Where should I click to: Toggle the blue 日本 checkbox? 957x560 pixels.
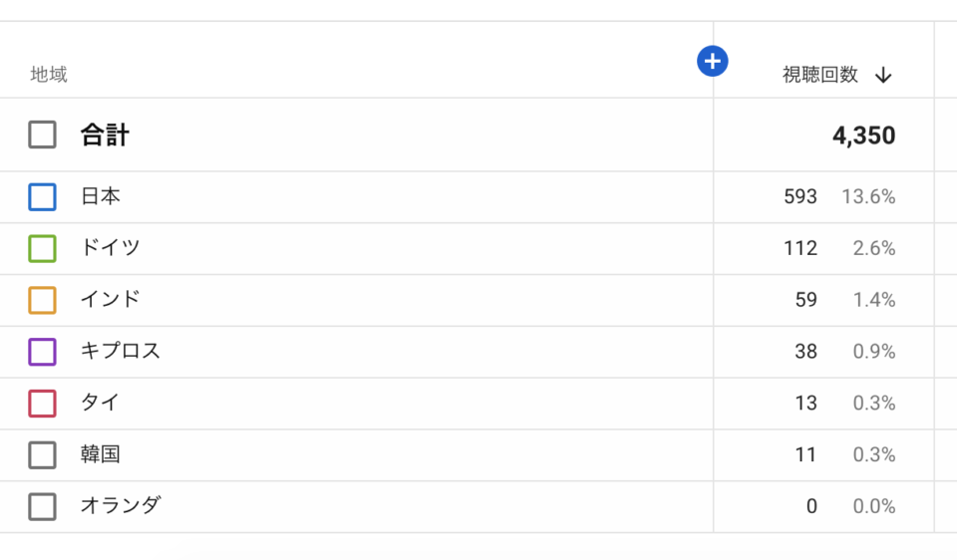(42, 197)
